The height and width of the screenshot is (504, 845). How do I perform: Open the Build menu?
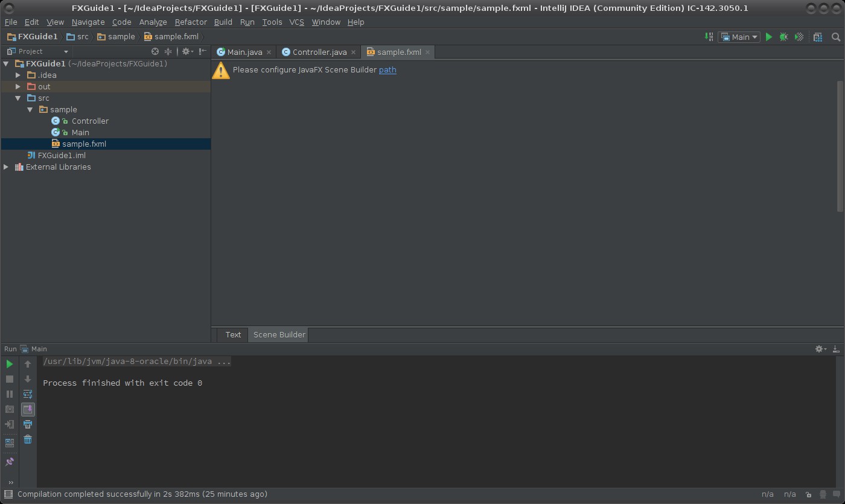[x=223, y=22]
